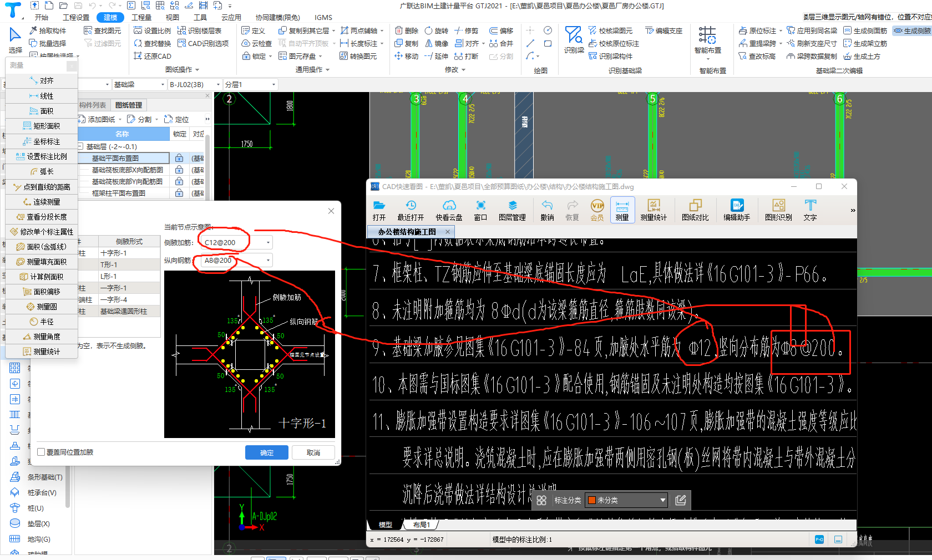Open the 分层1 dropdown
Screen dimensions: 932x560
[x=274, y=84]
